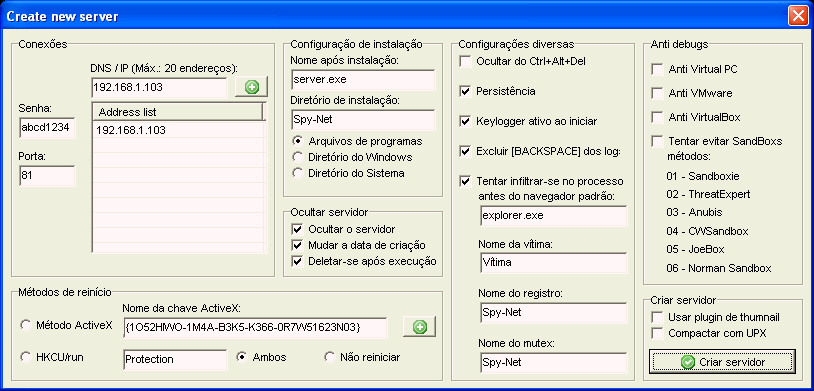Click the Address list column header
Viewport: 814px width, 391px height.
(x=178, y=112)
